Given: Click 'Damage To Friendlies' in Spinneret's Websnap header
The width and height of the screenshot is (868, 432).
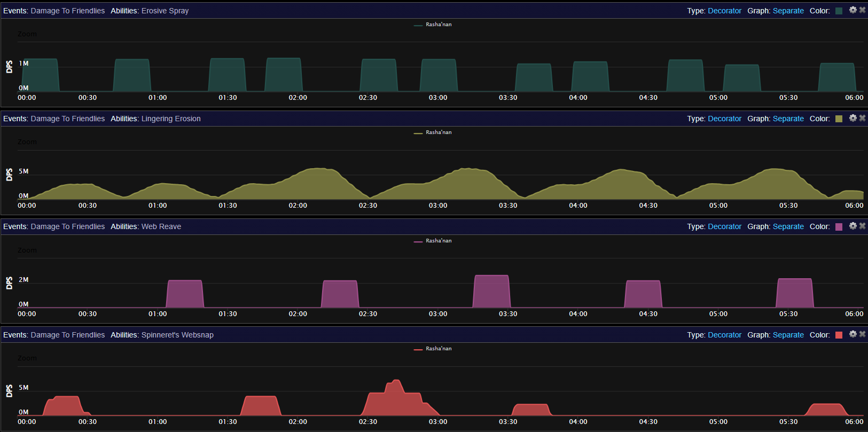Looking at the screenshot, I should pyautogui.click(x=68, y=335).
